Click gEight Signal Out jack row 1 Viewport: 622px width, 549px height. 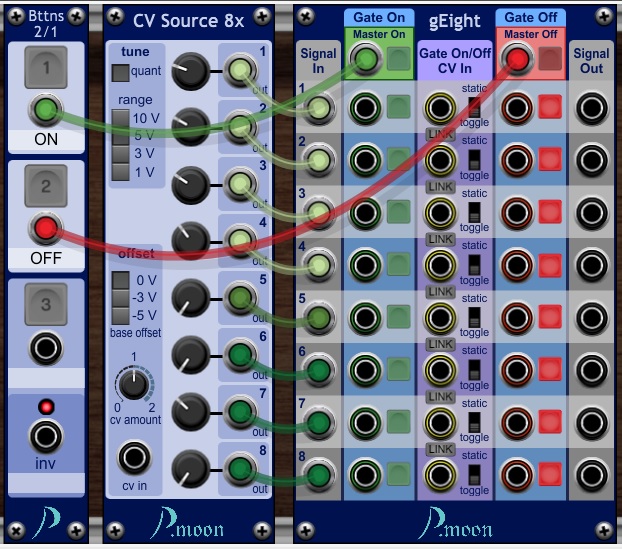point(591,108)
